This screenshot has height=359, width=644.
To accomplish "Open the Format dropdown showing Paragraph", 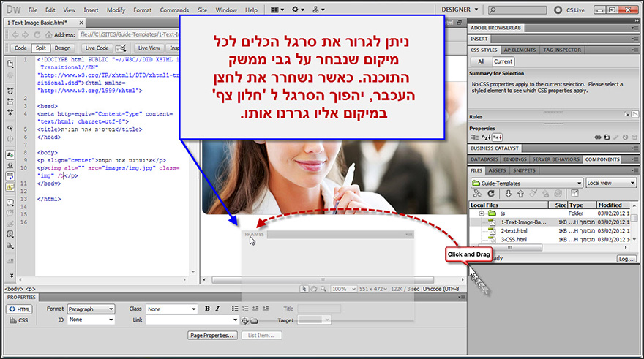I will (x=91, y=309).
